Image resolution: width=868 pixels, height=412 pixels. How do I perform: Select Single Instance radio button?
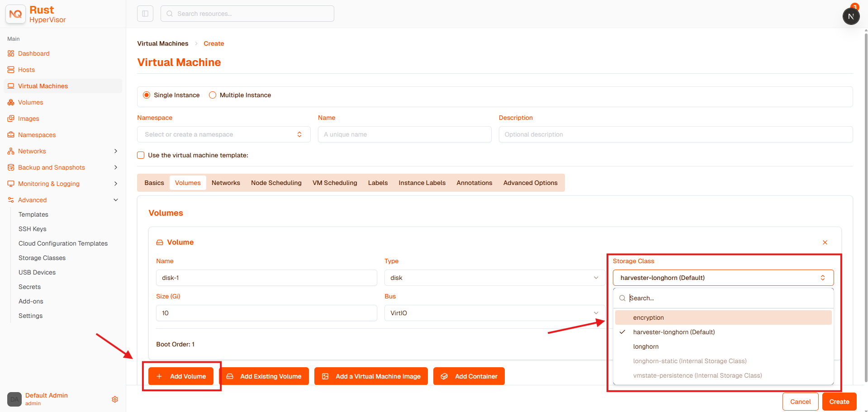tap(147, 95)
